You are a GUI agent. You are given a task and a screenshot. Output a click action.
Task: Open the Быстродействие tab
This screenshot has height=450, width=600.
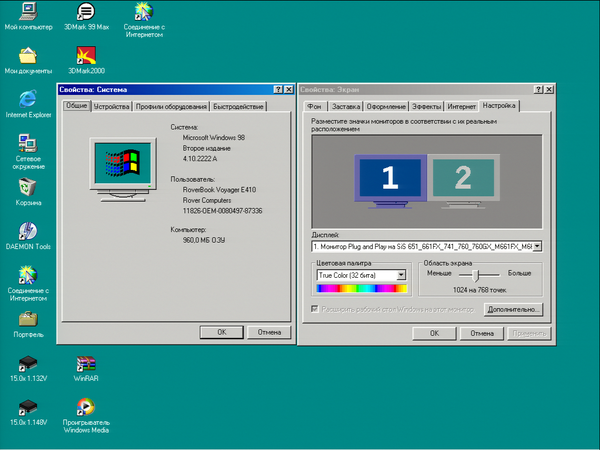pyautogui.click(x=238, y=107)
